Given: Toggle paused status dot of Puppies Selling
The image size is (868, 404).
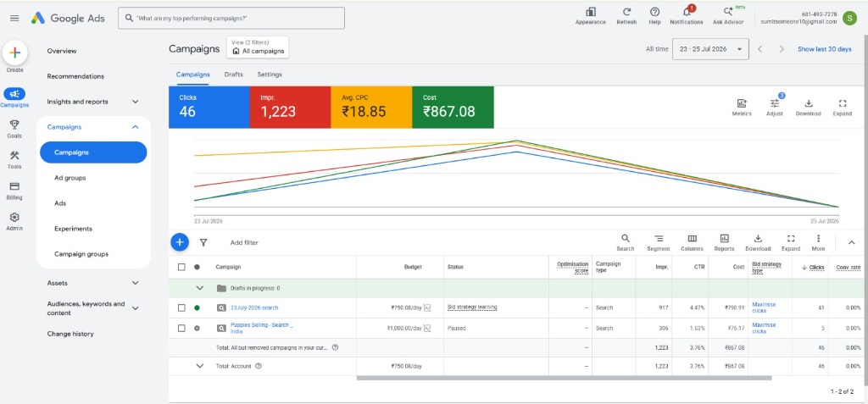Looking at the screenshot, I should (x=197, y=328).
